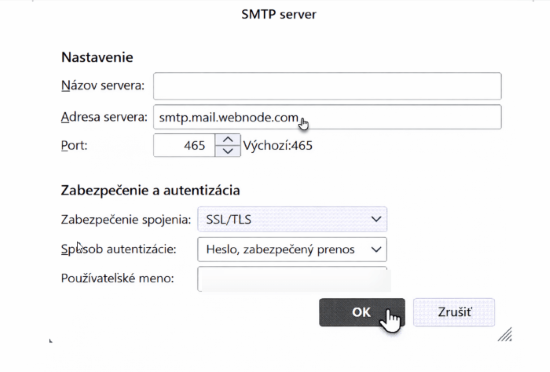Click the Spôsob autentizácie label
This screenshot has height=372, width=550.
119,249
